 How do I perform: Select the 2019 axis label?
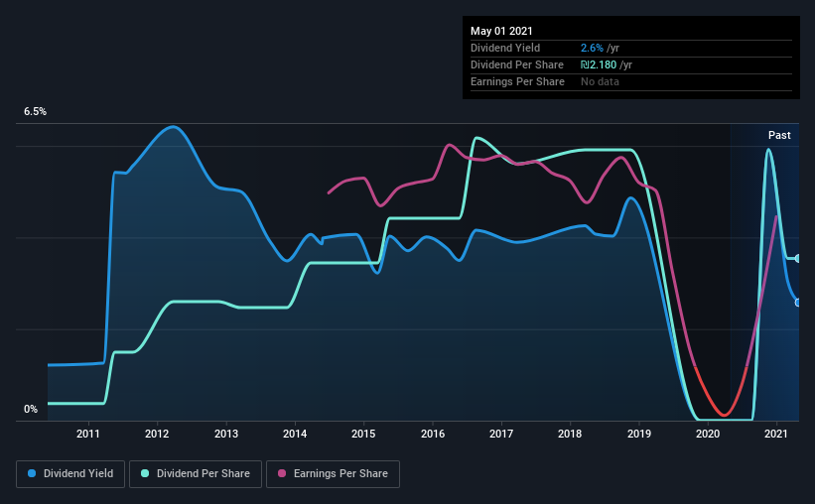pos(639,434)
